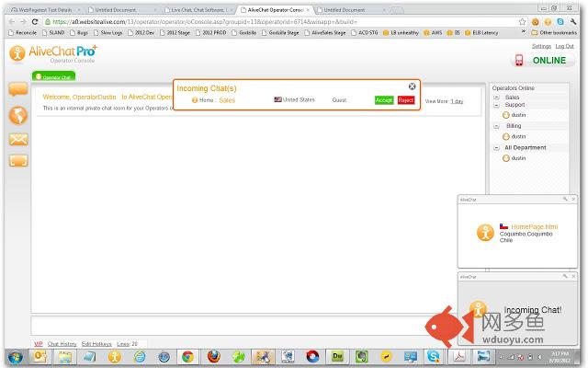Click the AliveChat Pro logo icon
588x368 pixels.
(x=17, y=53)
